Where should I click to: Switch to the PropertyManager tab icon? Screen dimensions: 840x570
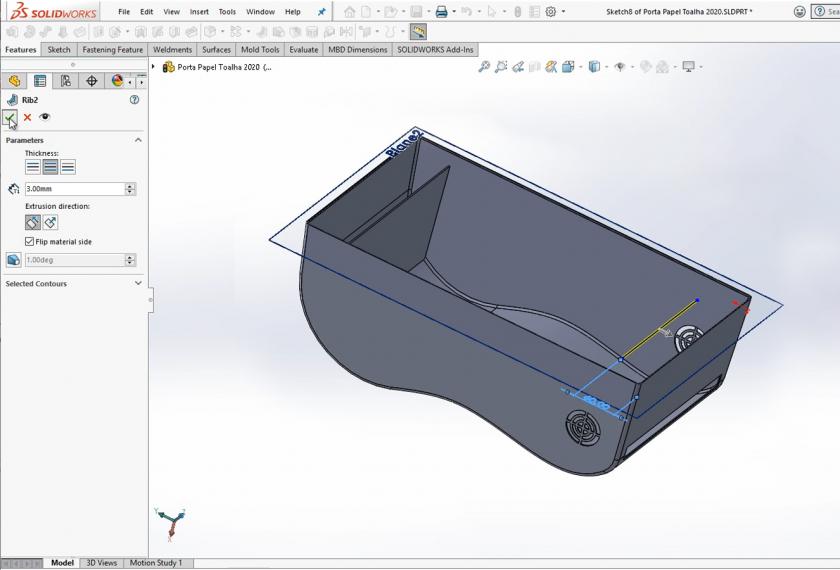40,81
